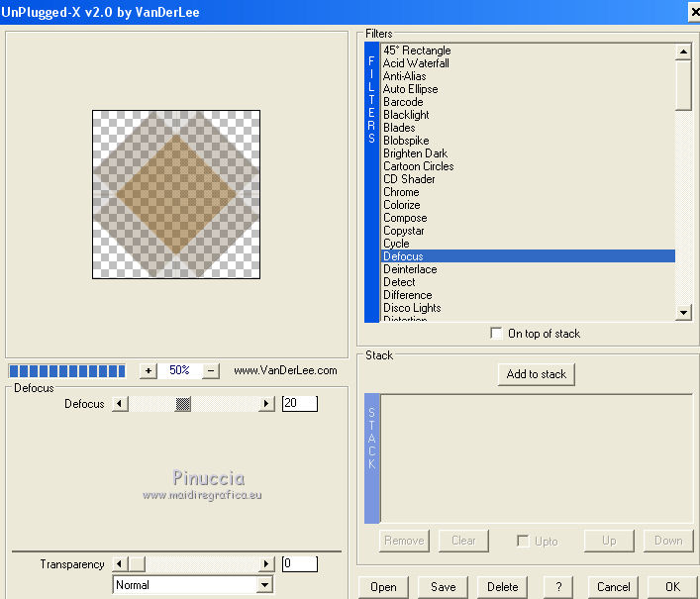Click the Delete button

502,587
